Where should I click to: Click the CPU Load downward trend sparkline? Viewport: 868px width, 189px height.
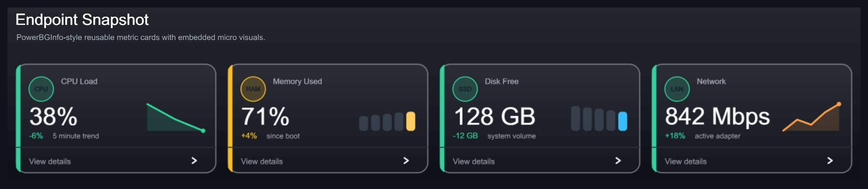[x=176, y=117]
